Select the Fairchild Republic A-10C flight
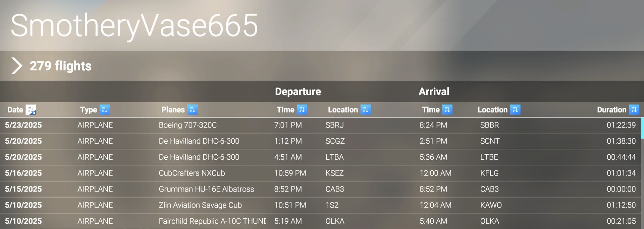The height and width of the screenshot is (229, 644). point(320,221)
